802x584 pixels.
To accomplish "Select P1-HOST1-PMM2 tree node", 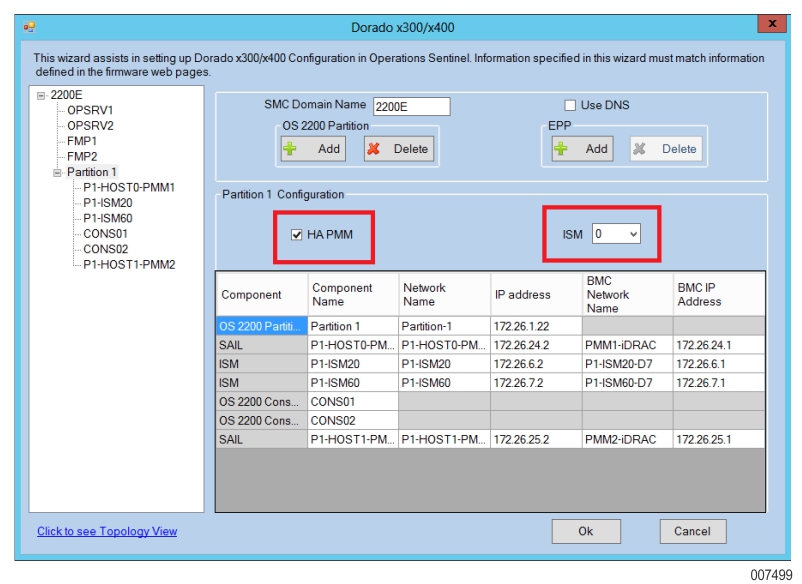I will [x=129, y=265].
